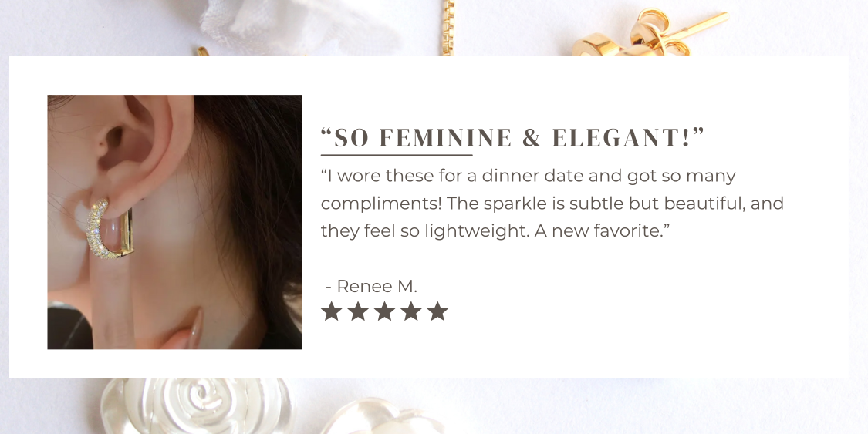Screen dimensions: 868x434
Task: Click the white rose ornament below card
Action: (x=197, y=405)
